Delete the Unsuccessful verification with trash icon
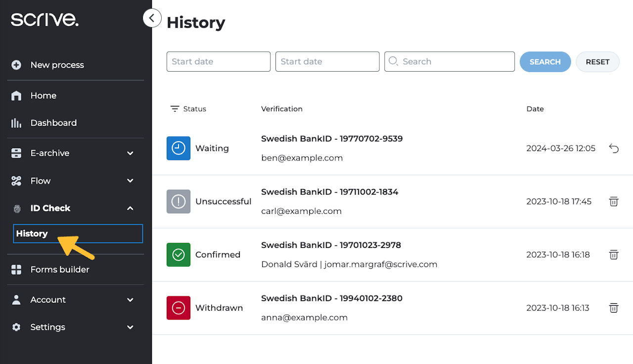 [x=614, y=202]
